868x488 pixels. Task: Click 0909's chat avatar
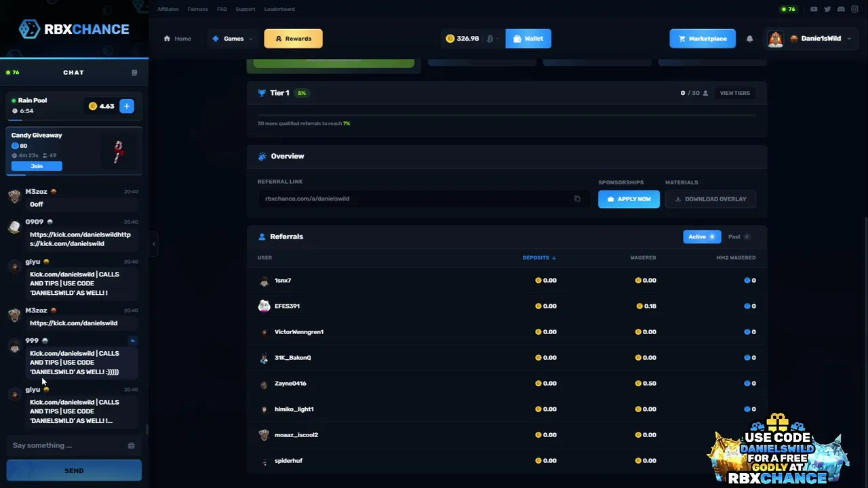pyautogui.click(x=14, y=226)
